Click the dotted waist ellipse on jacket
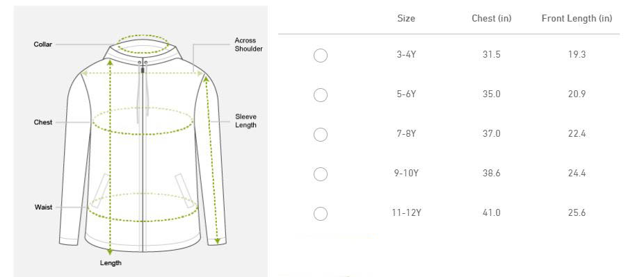644x277 pixels. click(x=144, y=208)
